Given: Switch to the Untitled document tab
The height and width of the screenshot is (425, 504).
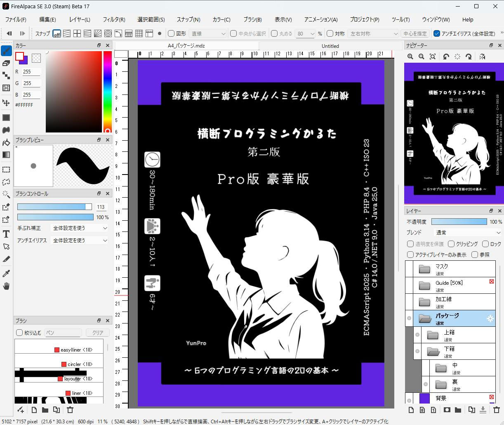Looking at the screenshot, I should (x=330, y=46).
